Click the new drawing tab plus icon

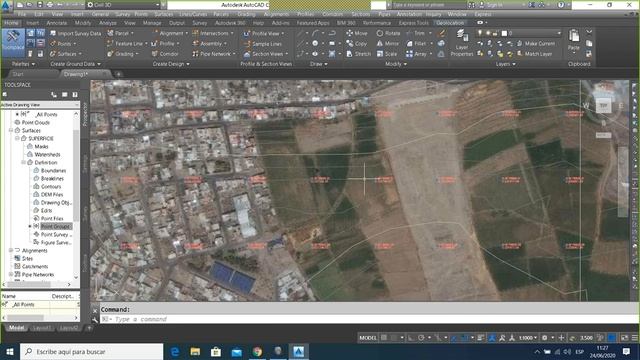[x=118, y=74]
